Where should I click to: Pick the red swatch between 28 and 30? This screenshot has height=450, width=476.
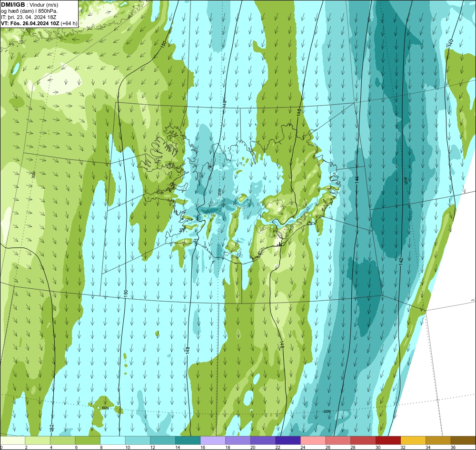pos(363,440)
